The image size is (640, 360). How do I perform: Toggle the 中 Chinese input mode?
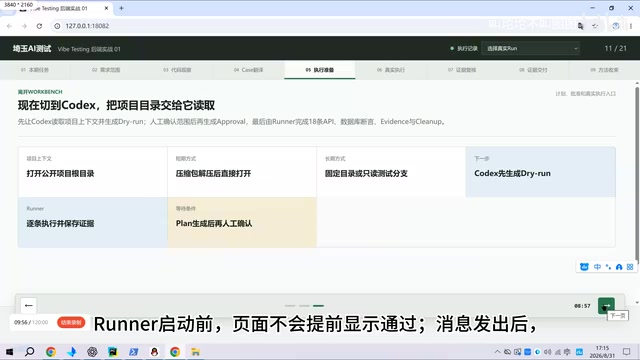[x=597, y=267]
